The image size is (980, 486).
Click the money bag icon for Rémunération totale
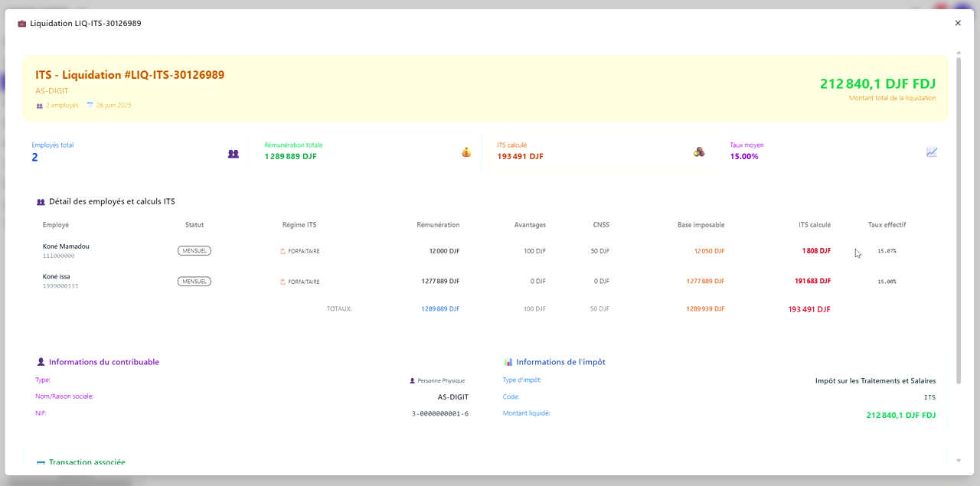pos(466,152)
